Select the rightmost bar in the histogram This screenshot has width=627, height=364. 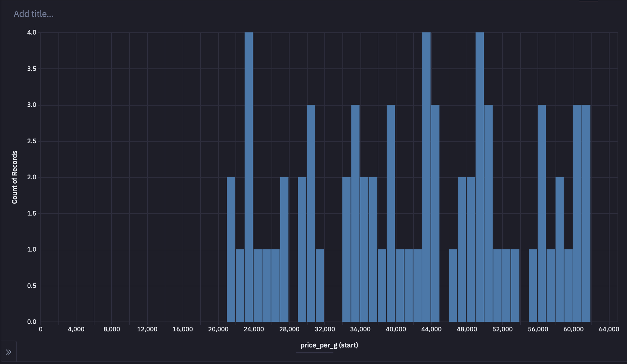pyautogui.click(x=586, y=213)
